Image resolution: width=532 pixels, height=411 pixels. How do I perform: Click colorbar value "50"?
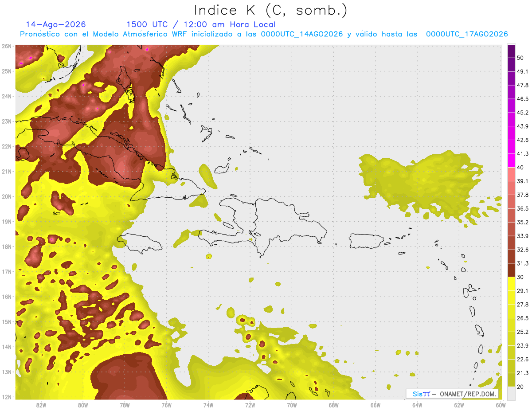click(x=520, y=58)
